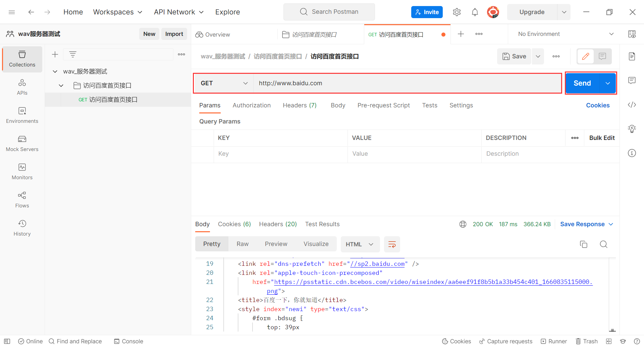Open the Cookies link
Image resolution: width=644 pixels, height=347 pixels.
pos(598,105)
